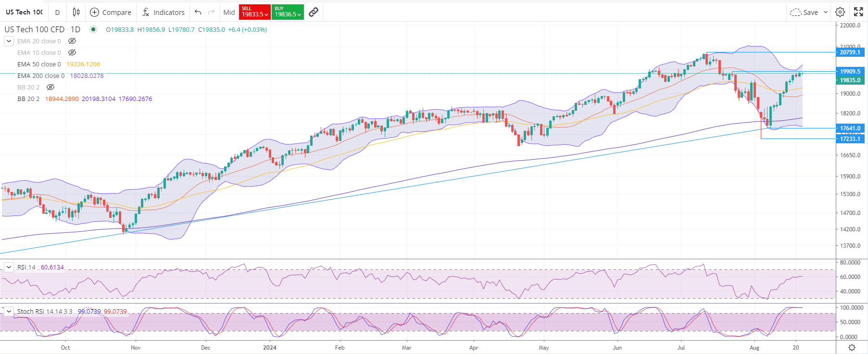Viewport: 868px width, 354px height.
Task: Select the visible BB 20 2 legend
Action: coord(28,99)
